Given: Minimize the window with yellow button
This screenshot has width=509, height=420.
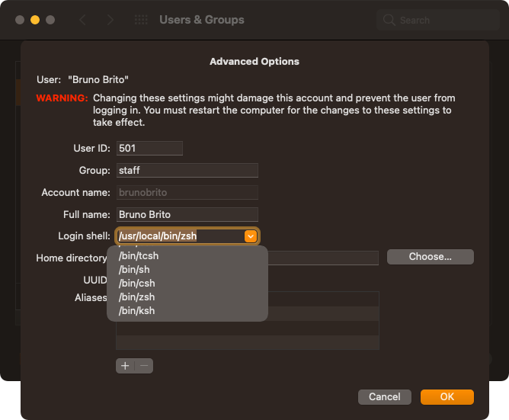Looking at the screenshot, I should point(34,20).
